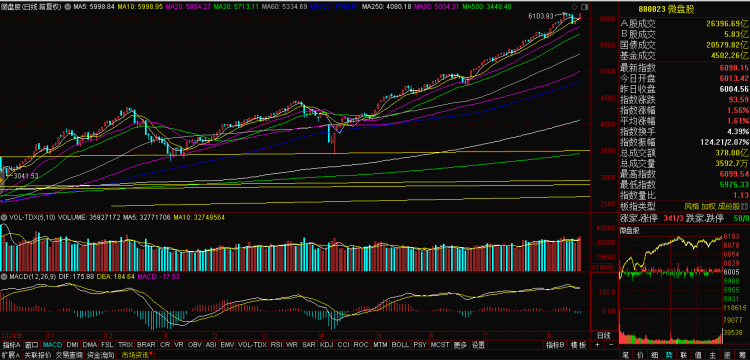The height and width of the screenshot is (360, 750).
Task: Activate the MACD indicator tab
Action: point(52,345)
